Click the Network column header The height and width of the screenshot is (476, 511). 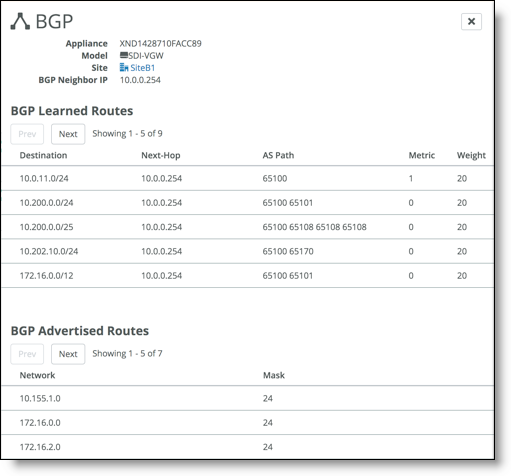[37, 375]
